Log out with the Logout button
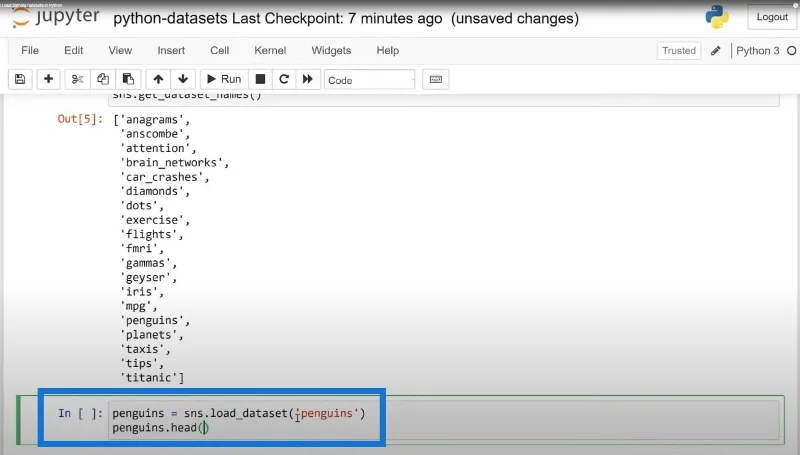The image size is (800, 455). click(x=772, y=17)
